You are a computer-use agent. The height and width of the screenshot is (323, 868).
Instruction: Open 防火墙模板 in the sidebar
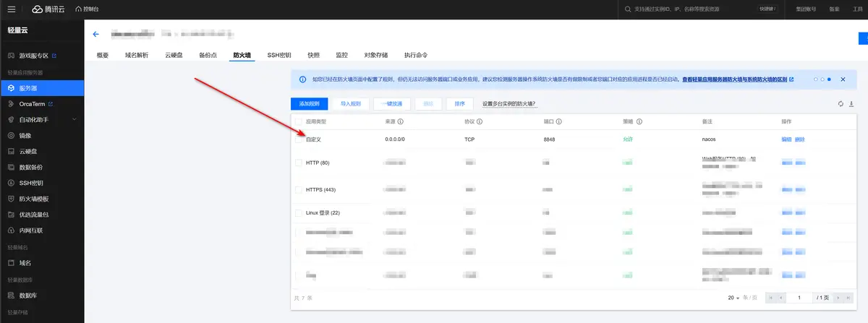(x=42, y=199)
